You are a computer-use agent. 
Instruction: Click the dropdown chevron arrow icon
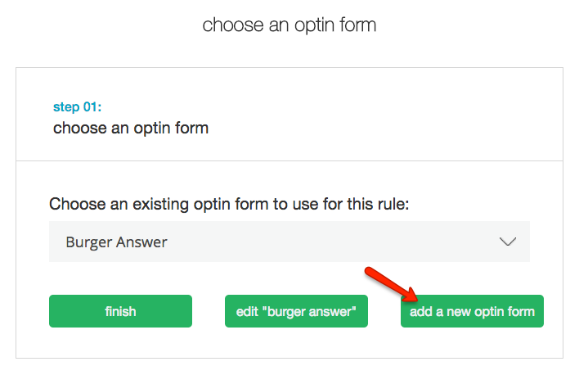click(x=508, y=242)
